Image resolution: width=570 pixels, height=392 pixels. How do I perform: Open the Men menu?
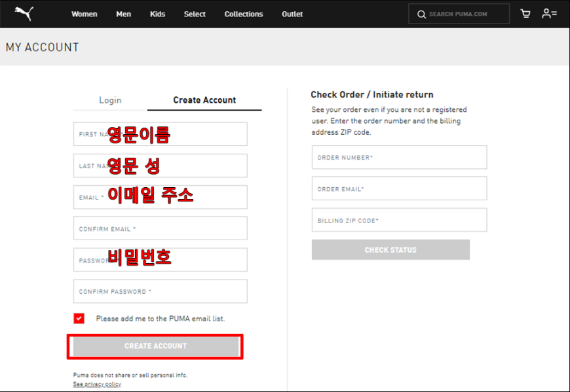[124, 14]
